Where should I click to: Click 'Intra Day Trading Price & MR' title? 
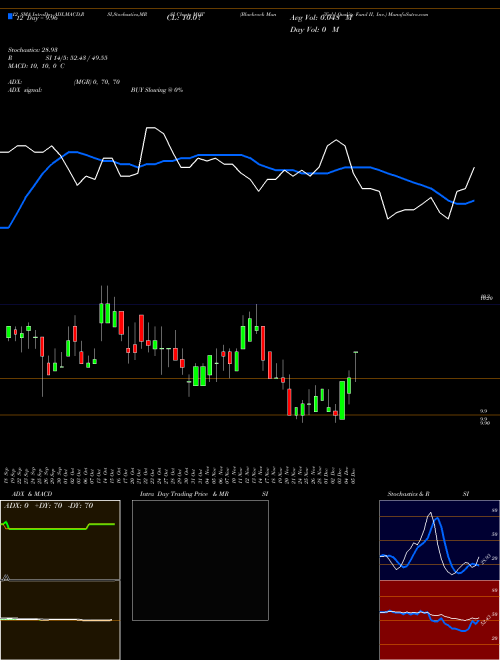click(184, 494)
